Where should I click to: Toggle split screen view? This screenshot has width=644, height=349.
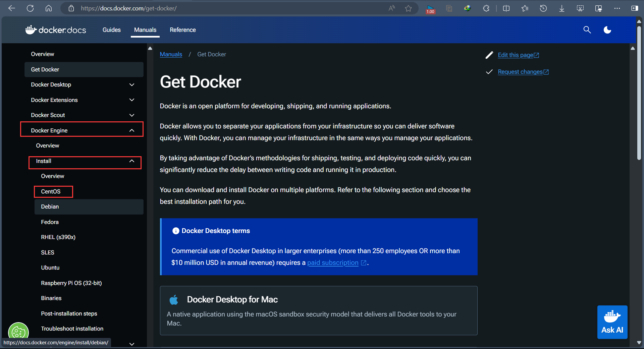[x=506, y=8]
